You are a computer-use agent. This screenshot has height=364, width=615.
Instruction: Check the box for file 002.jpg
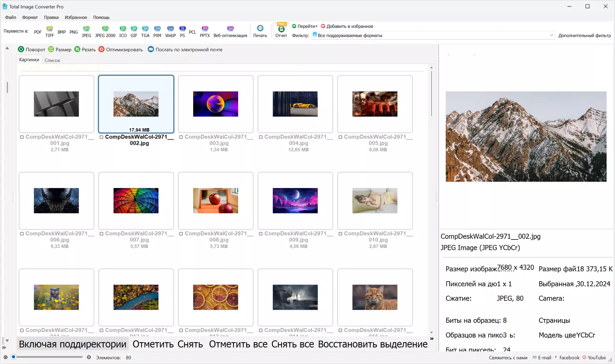[101, 137]
